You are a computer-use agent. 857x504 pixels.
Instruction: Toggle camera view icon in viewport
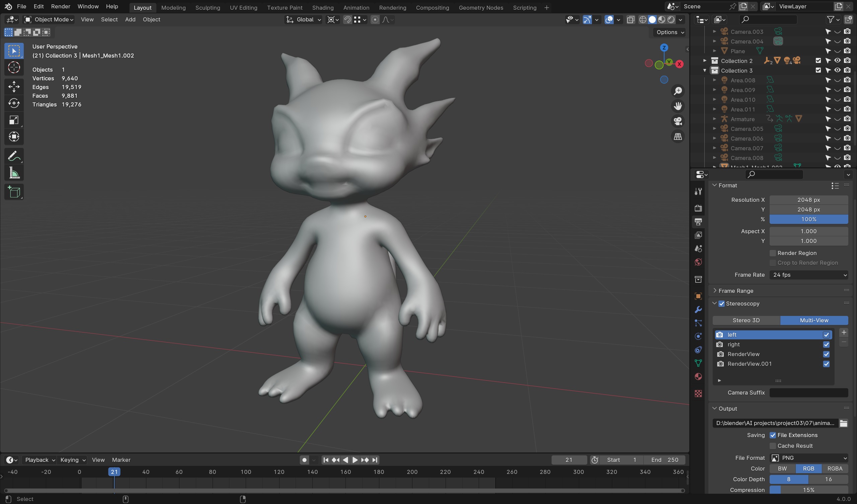(678, 121)
